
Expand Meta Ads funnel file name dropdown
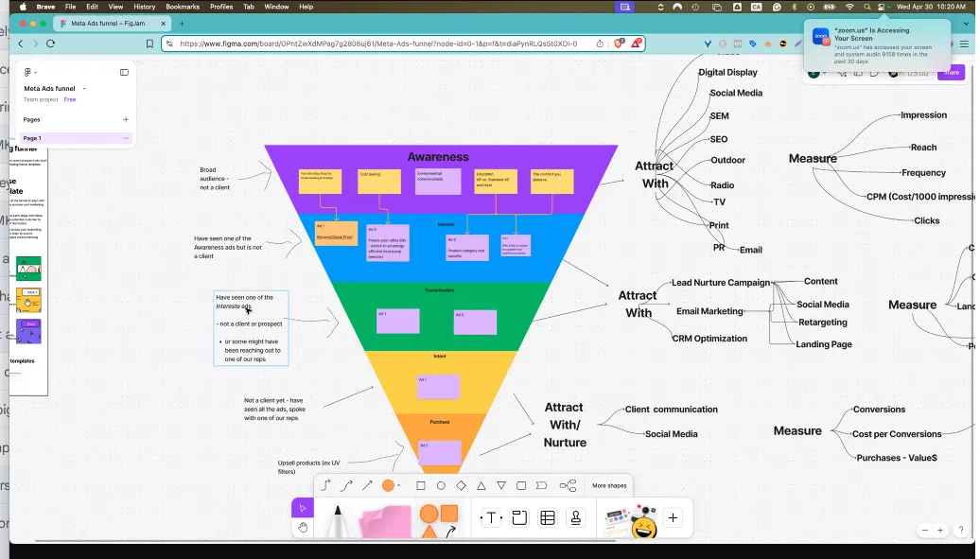pos(84,89)
